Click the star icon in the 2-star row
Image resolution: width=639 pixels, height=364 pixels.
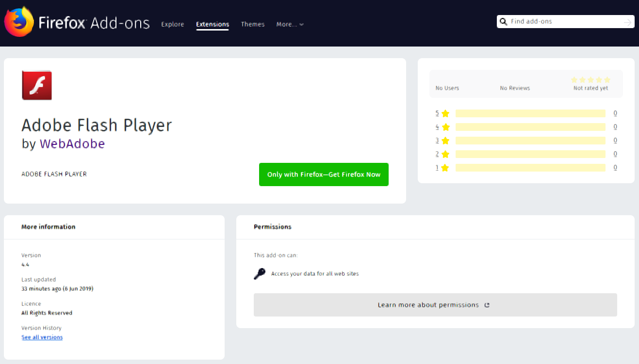(445, 154)
